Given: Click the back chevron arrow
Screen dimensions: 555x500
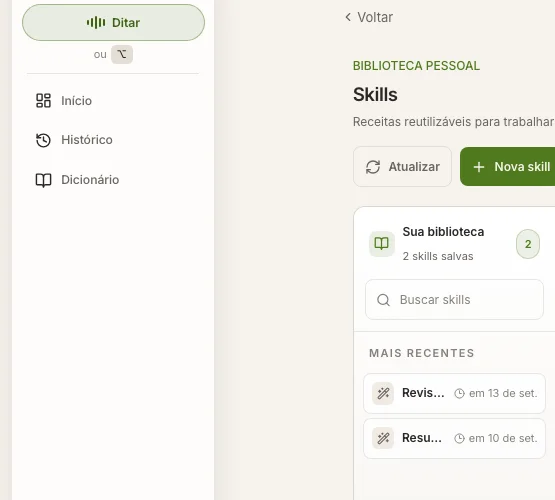Looking at the screenshot, I should pos(348,17).
